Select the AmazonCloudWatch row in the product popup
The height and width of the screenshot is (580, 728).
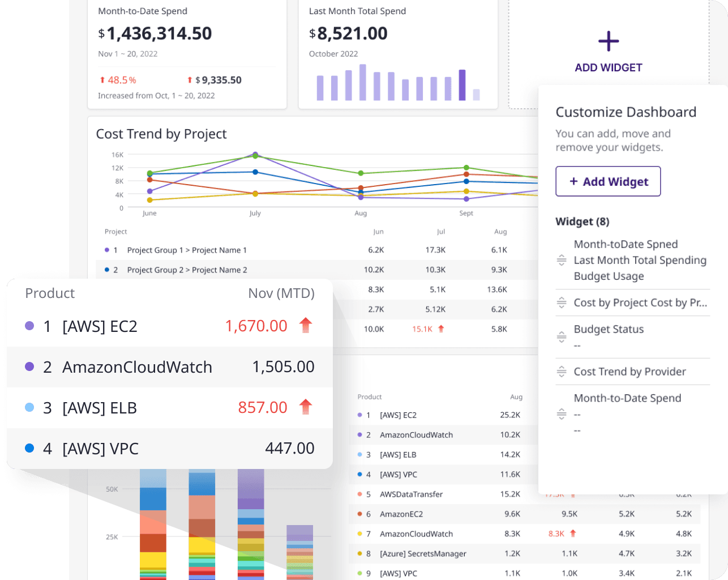(x=169, y=367)
